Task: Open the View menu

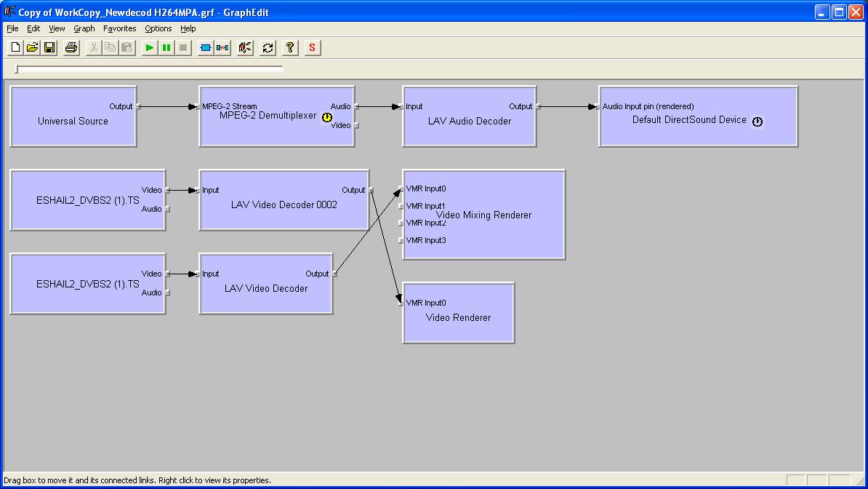Action: pos(57,28)
